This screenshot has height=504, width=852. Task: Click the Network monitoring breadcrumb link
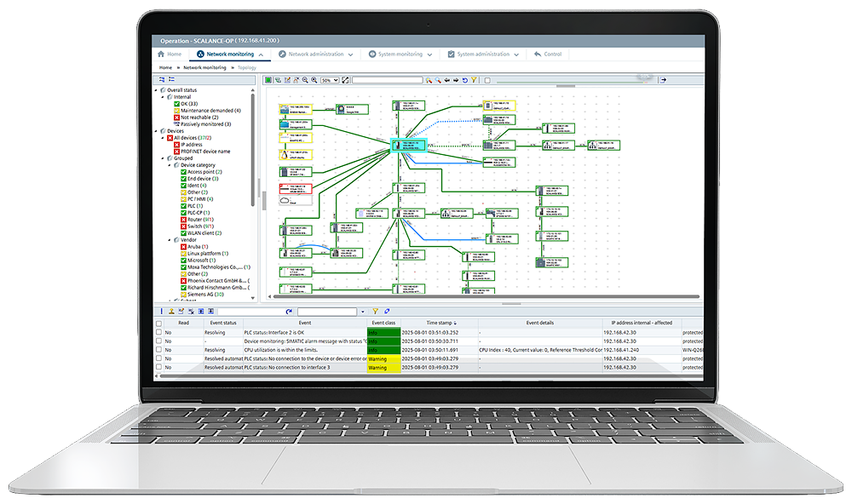click(204, 68)
